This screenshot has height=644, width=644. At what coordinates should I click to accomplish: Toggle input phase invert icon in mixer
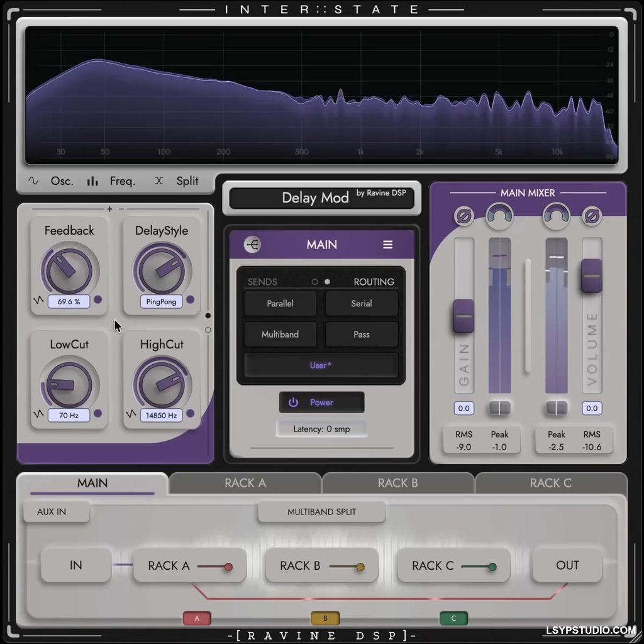464,216
